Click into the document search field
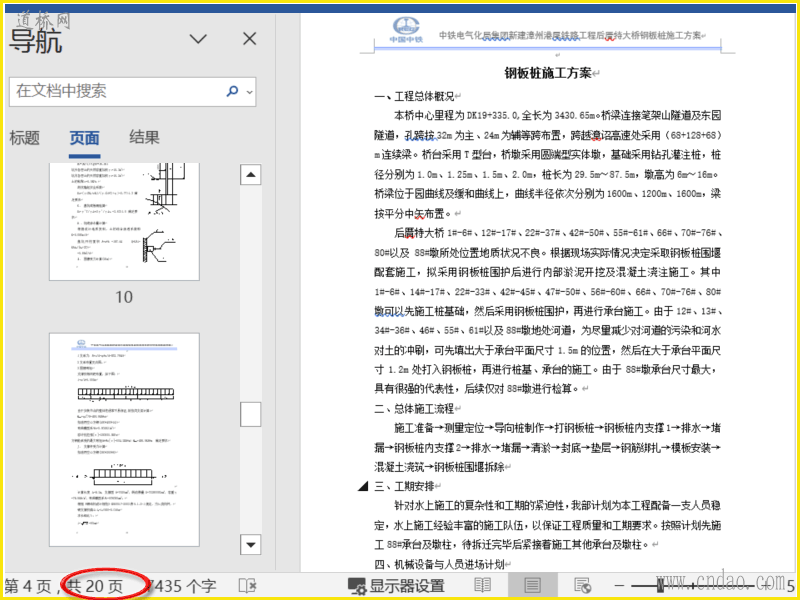 coord(132,91)
